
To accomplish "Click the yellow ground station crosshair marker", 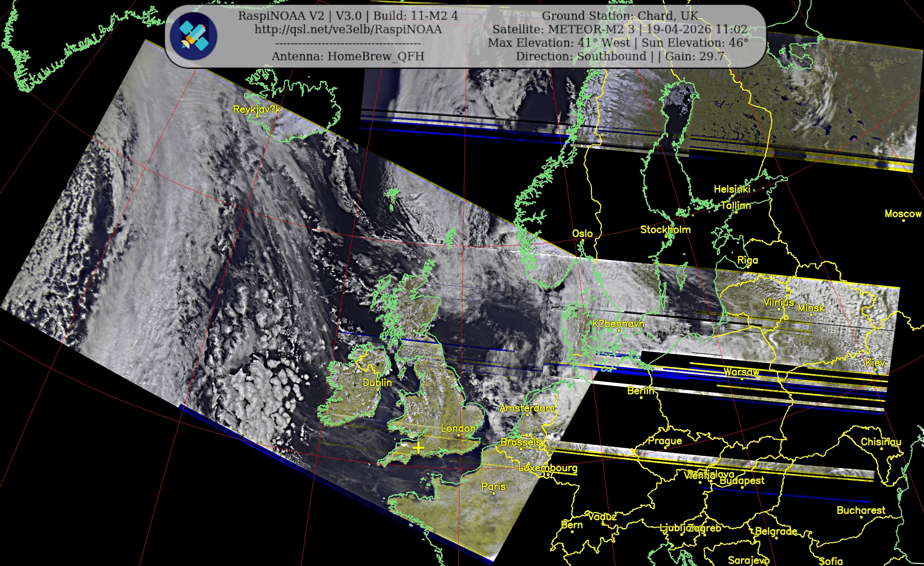I will click(418, 447).
